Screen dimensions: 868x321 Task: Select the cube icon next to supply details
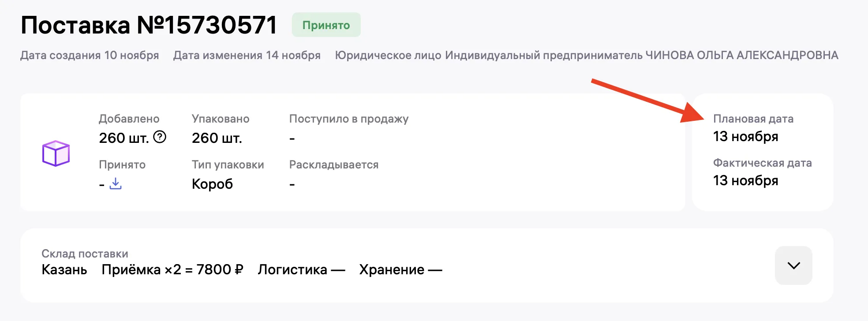[56, 154]
